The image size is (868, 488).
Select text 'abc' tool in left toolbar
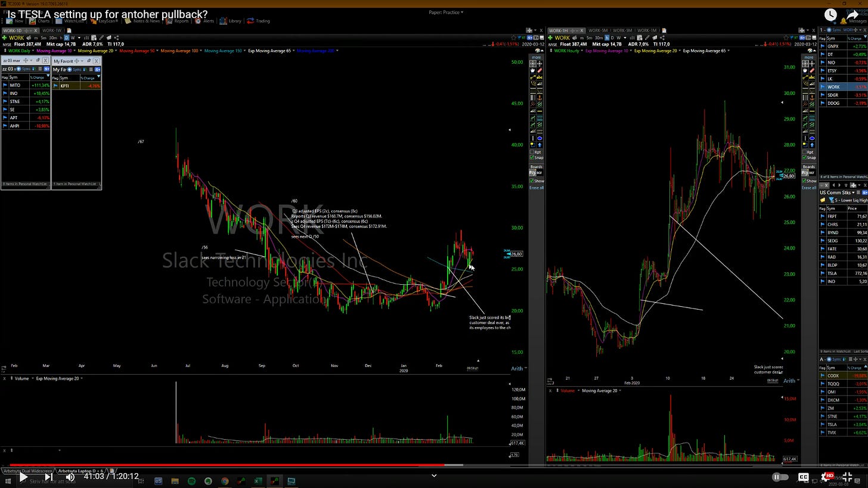pos(540,78)
